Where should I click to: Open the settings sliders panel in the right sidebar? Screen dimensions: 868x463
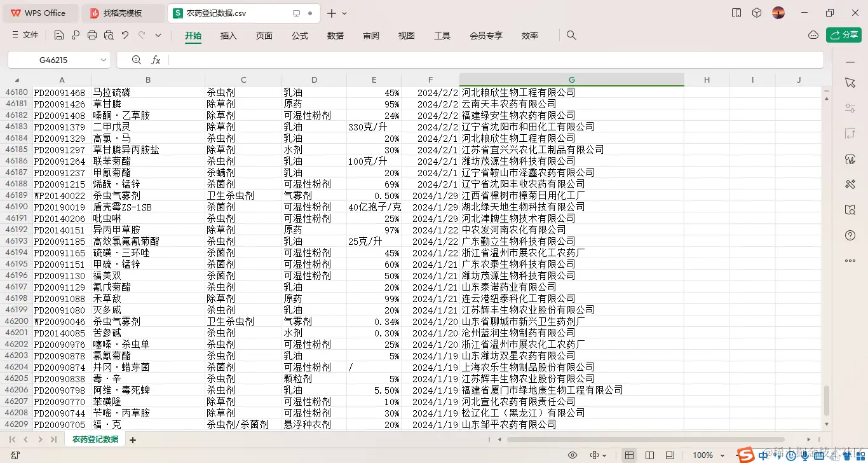[850, 108]
